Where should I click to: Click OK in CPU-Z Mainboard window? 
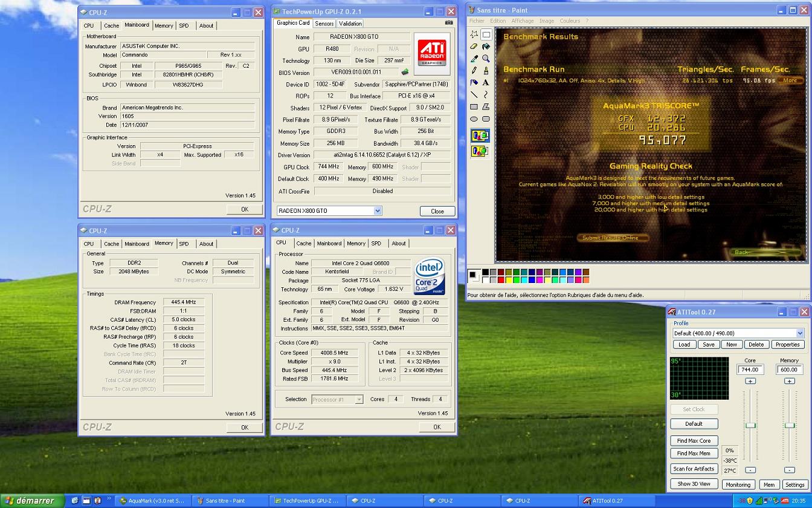click(x=245, y=209)
